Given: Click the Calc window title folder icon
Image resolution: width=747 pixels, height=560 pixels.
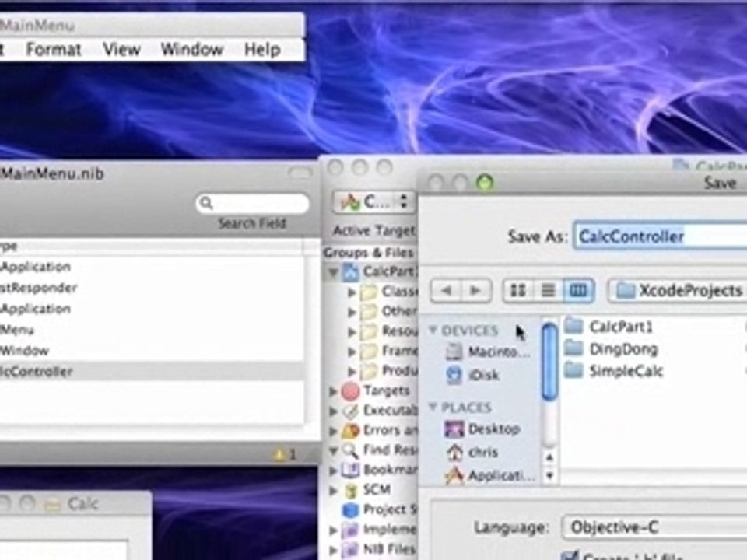Looking at the screenshot, I should pos(53,504).
